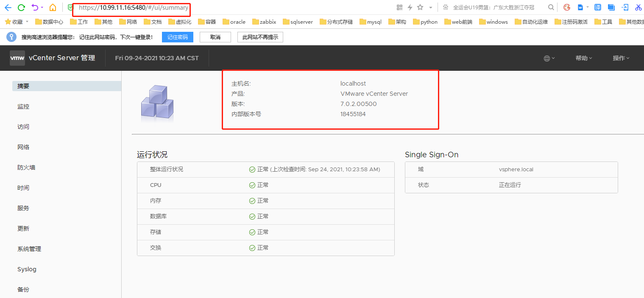Click the blue screenshot window extension icon

tap(611, 7)
